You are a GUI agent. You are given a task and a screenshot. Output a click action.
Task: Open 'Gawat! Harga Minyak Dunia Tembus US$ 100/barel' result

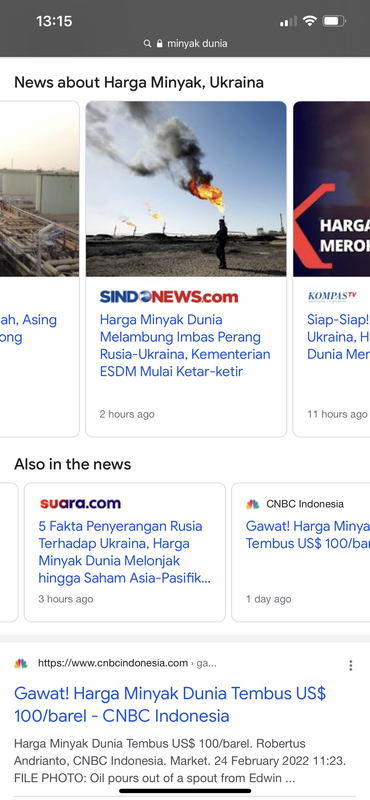(x=170, y=705)
